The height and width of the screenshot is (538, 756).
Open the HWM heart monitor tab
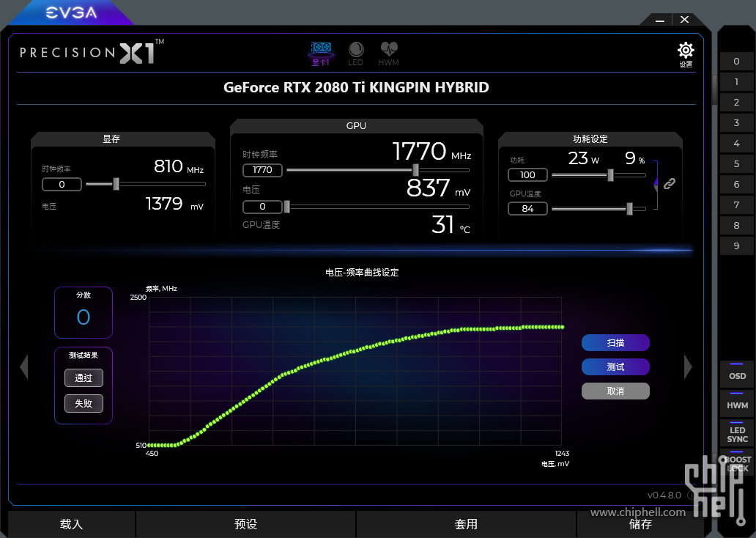tap(388, 54)
